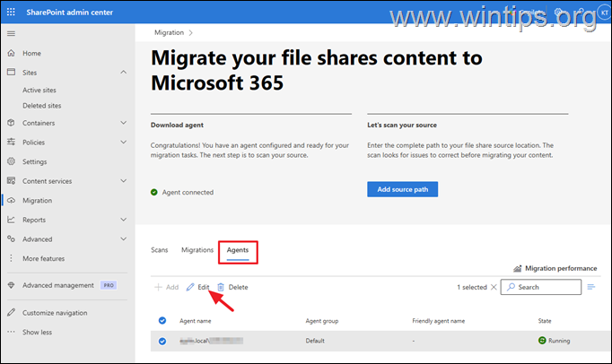Click the Agent connected status text
The height and width of the screenshot is (364, 612).
point(188,193)
